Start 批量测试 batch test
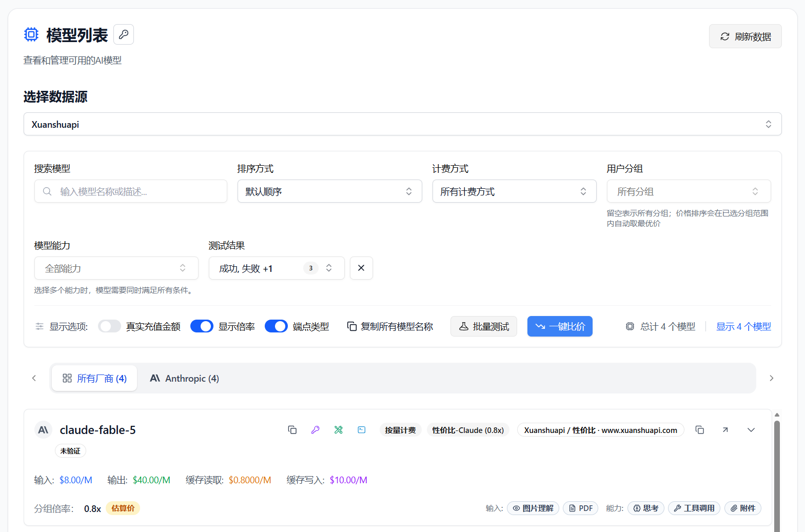Viewport: 805px width, 532px height. (483, 326)
